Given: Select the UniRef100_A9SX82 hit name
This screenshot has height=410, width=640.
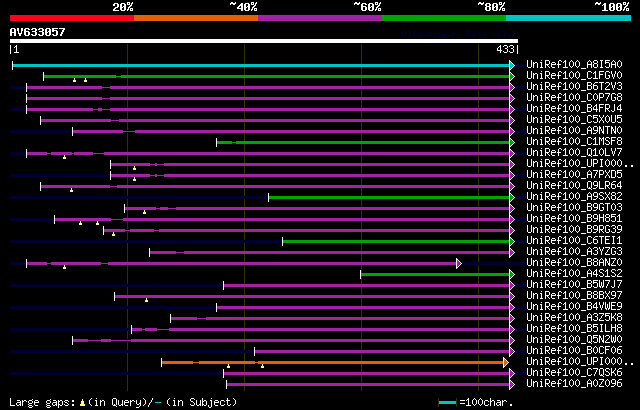Looking at the screenshot, I should pos(574,197).
